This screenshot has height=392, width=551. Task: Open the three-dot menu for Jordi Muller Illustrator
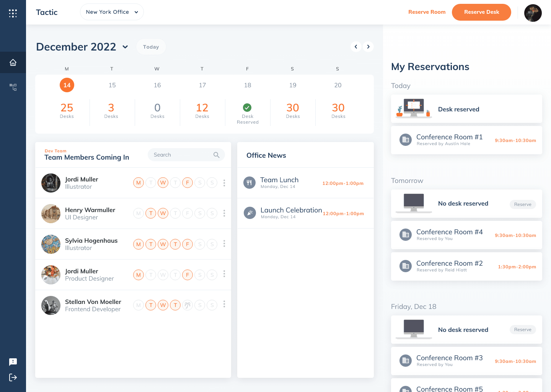(224, 183)
